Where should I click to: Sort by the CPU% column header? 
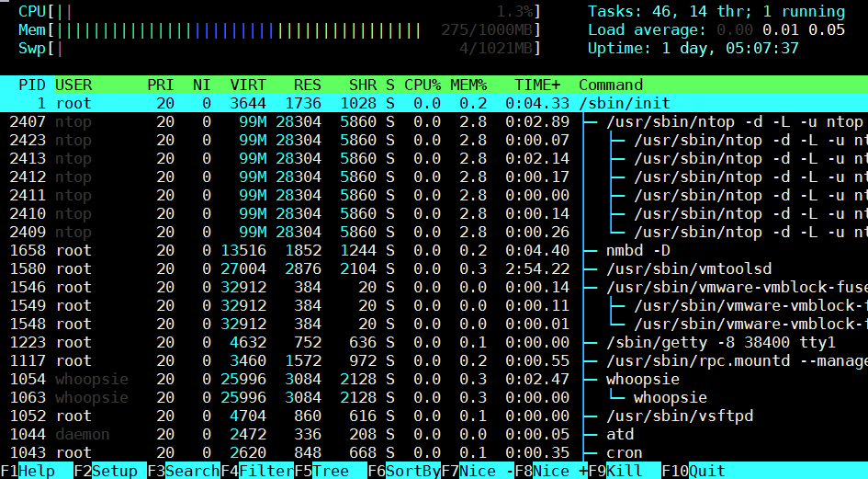pyautogui.click(x=423, y=85)
